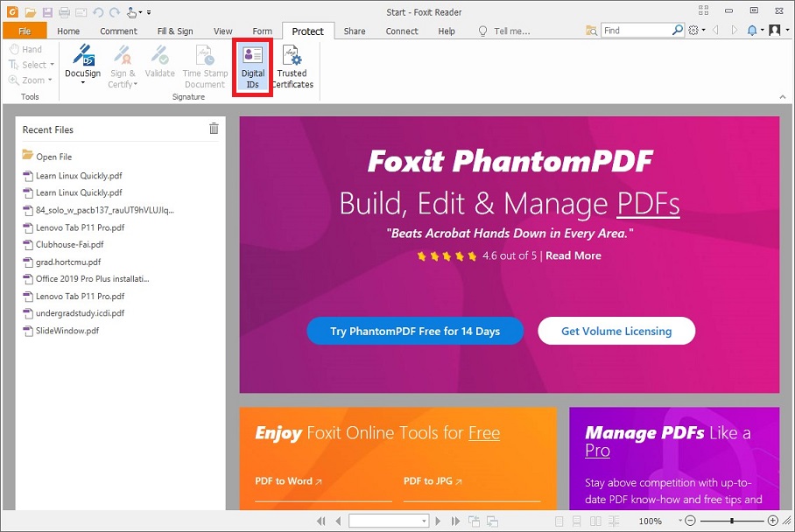
Task: Open recent file 84_solo_w_pacb137_rauUT9hVLUJIq...
Action: click(99, 210)
